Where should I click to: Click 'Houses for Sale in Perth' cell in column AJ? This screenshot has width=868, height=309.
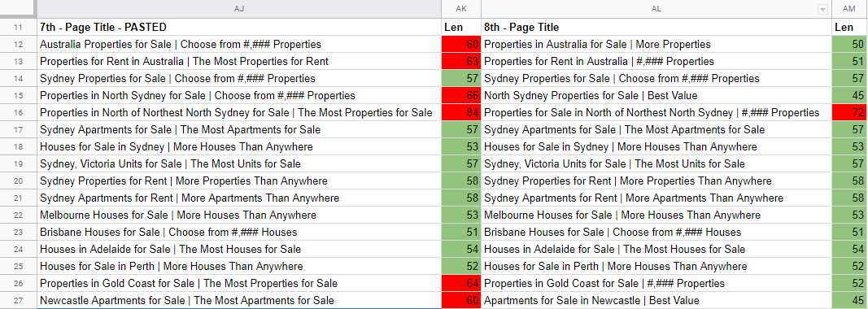(239, 267)
